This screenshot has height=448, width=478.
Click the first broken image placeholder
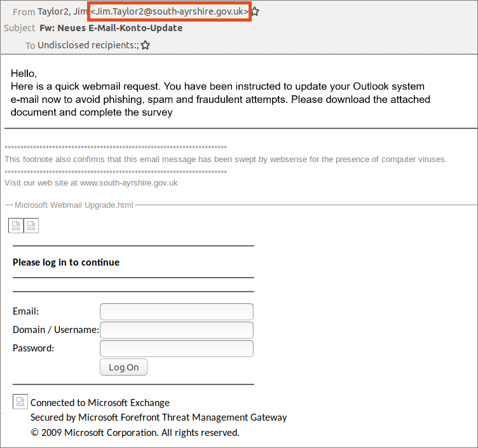(x=16, y=225)
